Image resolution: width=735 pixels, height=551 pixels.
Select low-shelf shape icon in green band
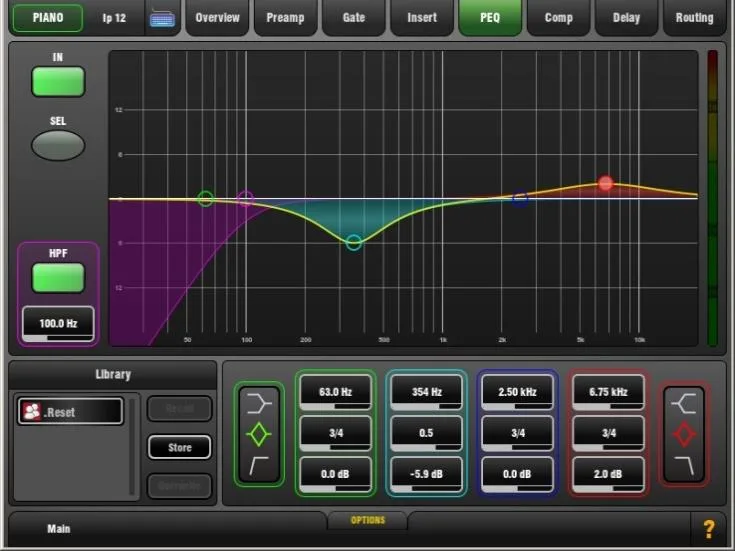[x=259, y=404]
